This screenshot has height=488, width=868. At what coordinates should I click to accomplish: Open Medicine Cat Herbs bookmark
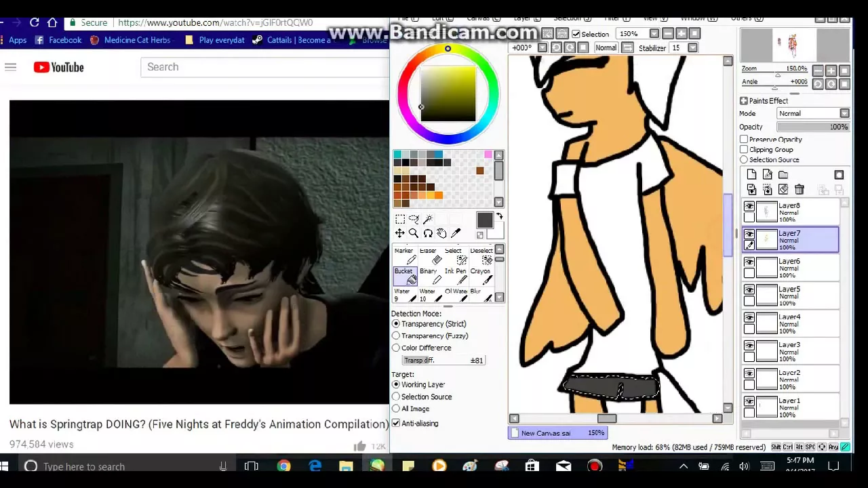[x=130, y=40]
